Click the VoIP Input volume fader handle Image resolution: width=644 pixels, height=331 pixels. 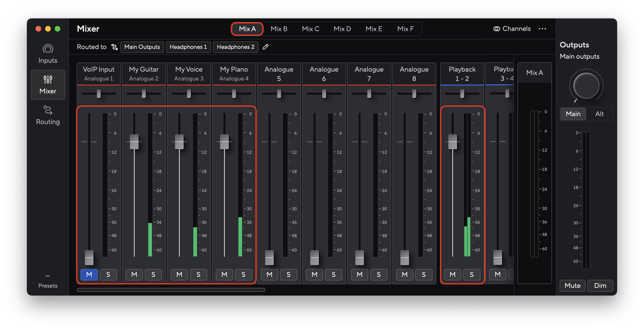[89, 257]
